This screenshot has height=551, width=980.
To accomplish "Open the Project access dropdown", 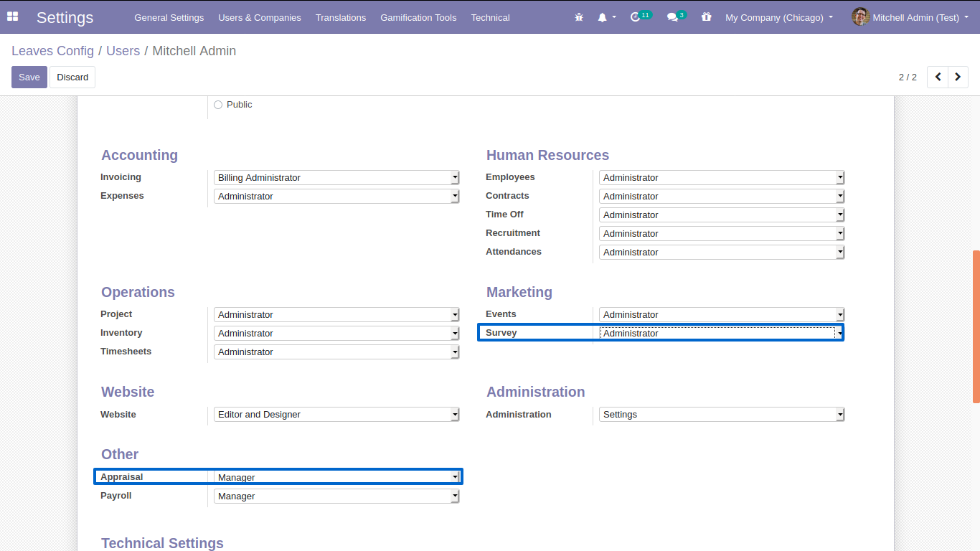I will coord(336,314).
